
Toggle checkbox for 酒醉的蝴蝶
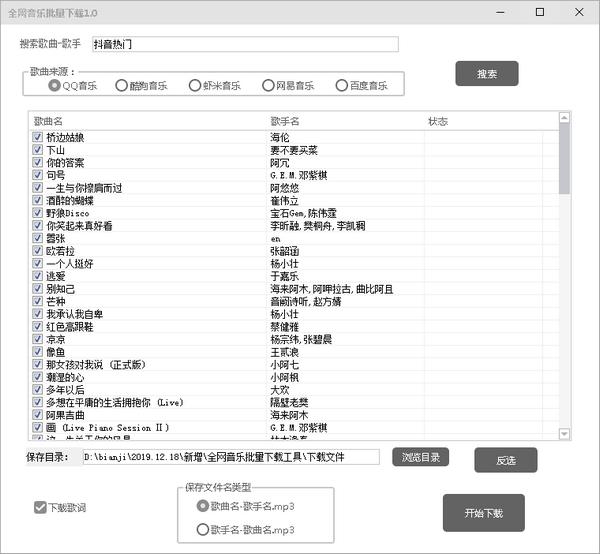point(37,200)
